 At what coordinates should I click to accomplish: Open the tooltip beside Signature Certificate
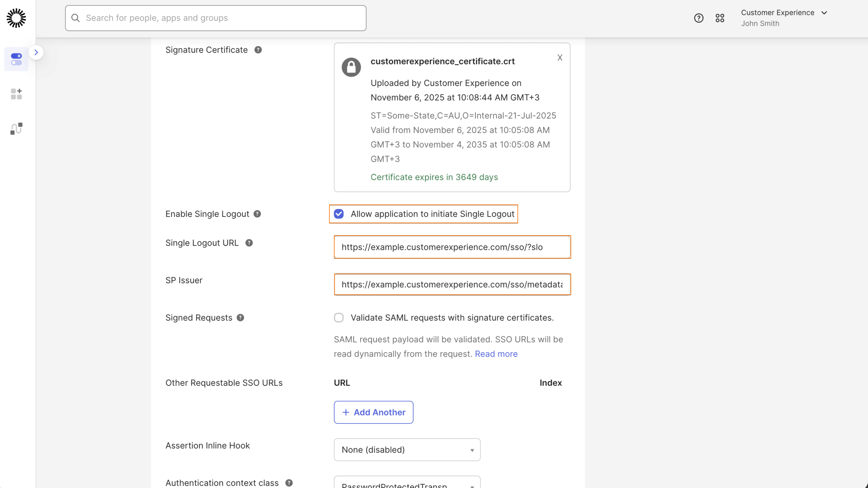258,50
